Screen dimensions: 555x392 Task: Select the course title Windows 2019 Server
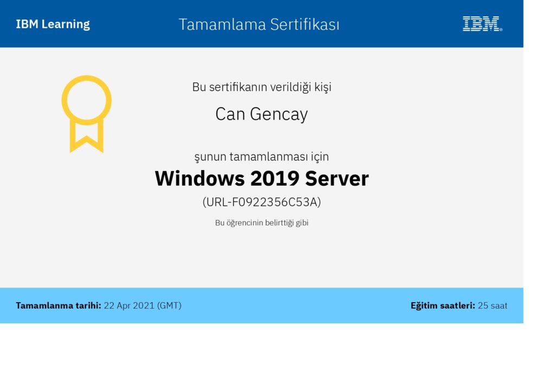coord(262,178)
